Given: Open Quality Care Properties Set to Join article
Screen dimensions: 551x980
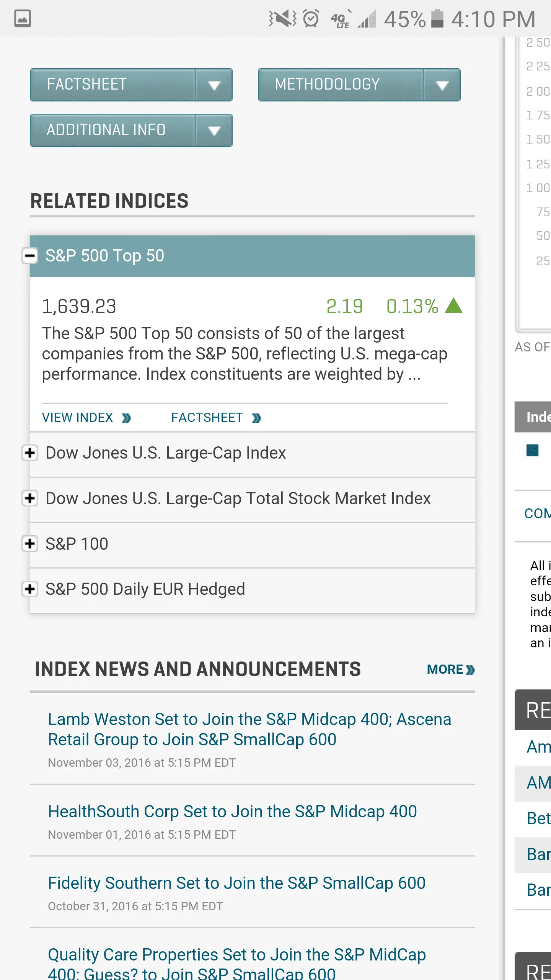Looking at the screenshot, I should click(x=237, y=963).
